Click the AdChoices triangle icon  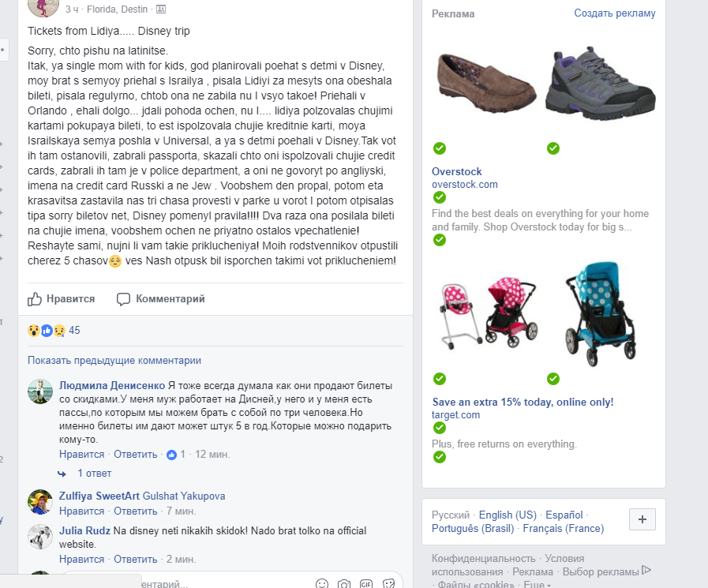[646, 571]
